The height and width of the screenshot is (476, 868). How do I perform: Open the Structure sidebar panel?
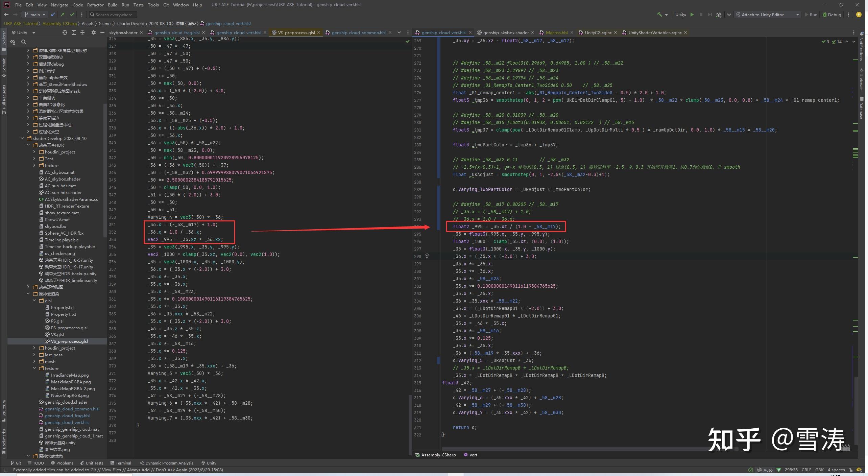click(x=4, y=411)
